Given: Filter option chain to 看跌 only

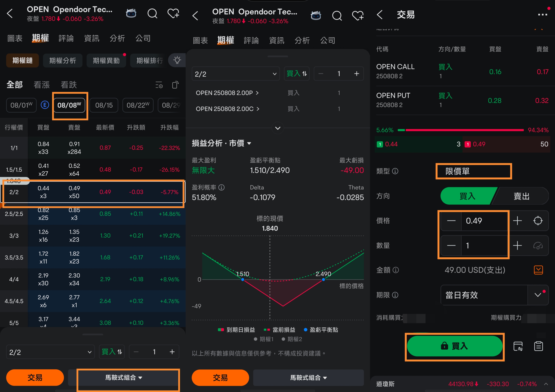Looking at the screenshot, I should [x=68, y=85].
